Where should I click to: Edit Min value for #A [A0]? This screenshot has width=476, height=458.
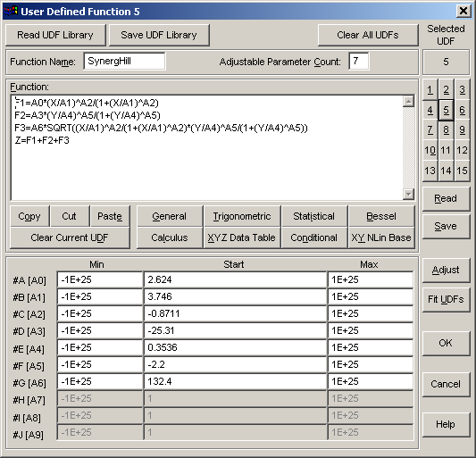[100, 279]
